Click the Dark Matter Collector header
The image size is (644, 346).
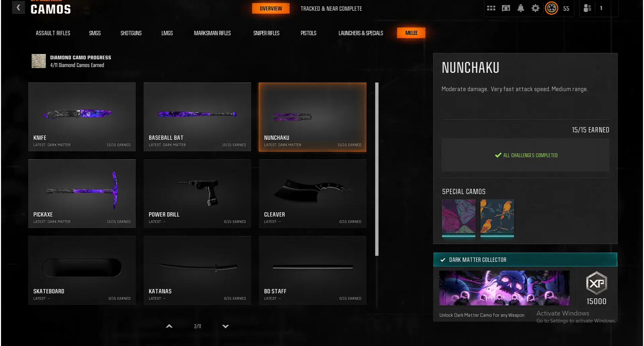[525, 260]
